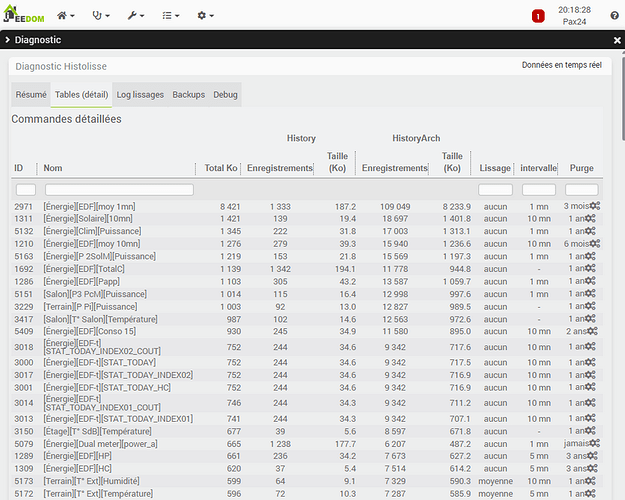The image size is (625, 500).
Task: Open the list Plugins menu
Action: (x=170, y=16)
